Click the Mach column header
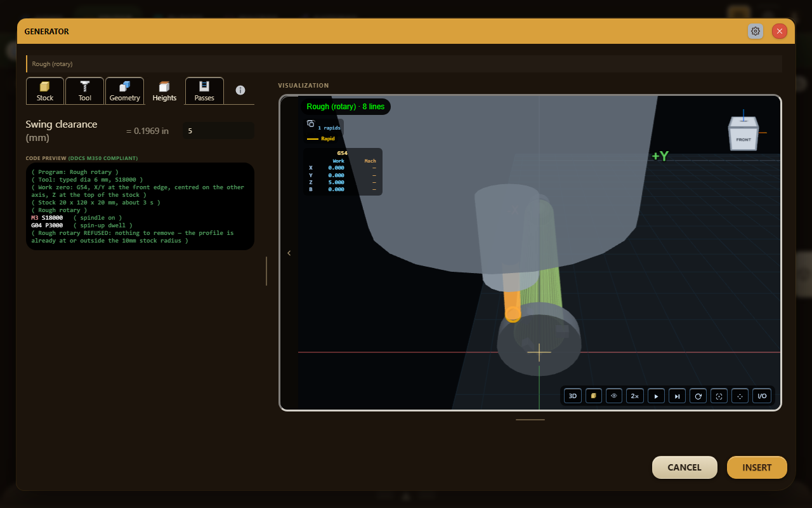The image size is (812, 508). (x=370, y=161)
